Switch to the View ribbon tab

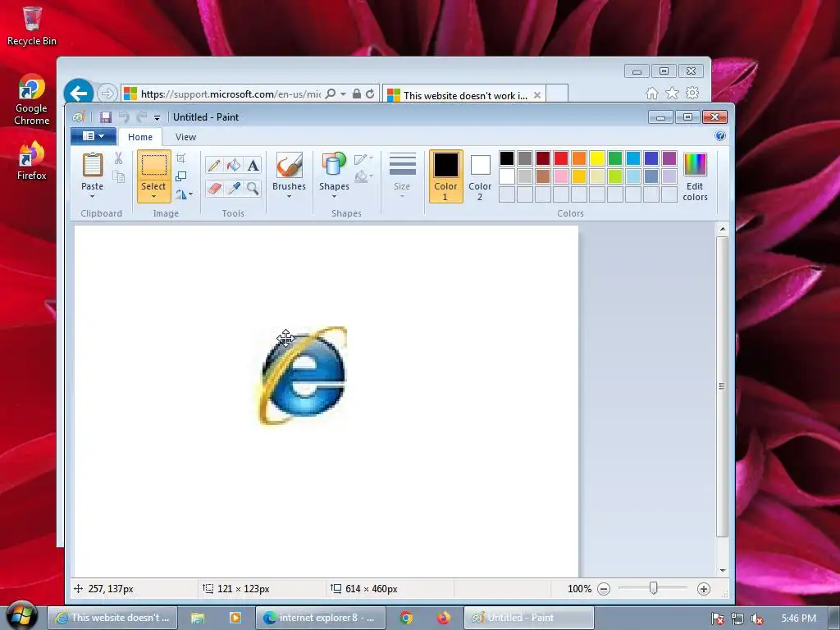[186, 137]
